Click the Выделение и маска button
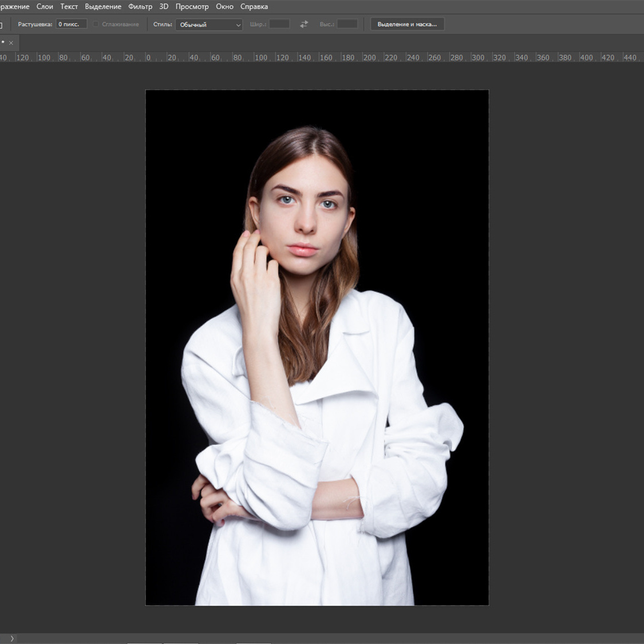 (407, 24)
